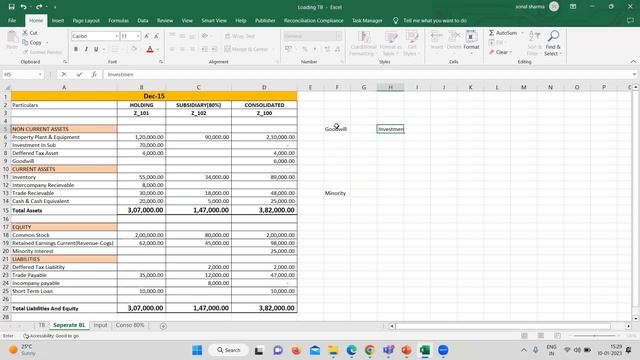Click the vertical scrollbar down arrow
This screenshot has width=640, height=360.
click(x=636, y=318)
